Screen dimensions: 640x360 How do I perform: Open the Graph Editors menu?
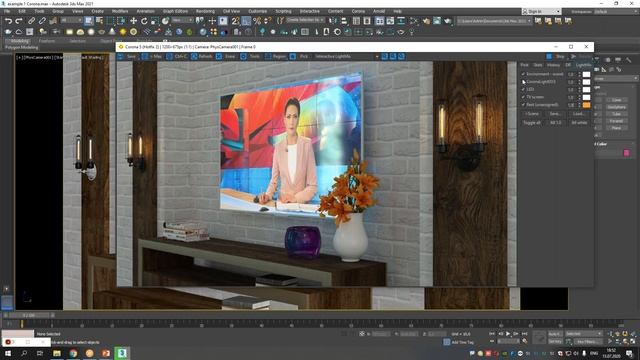point(176,11)
